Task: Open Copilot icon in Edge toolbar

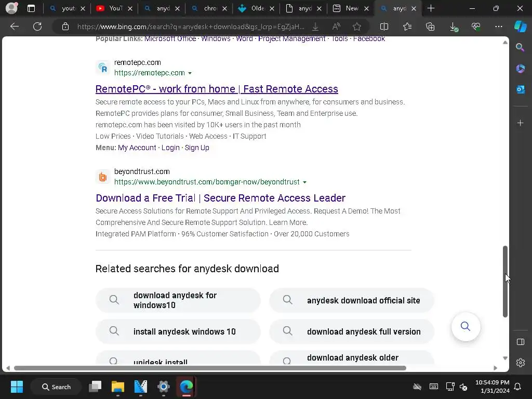Action: (x=520, y=26)
